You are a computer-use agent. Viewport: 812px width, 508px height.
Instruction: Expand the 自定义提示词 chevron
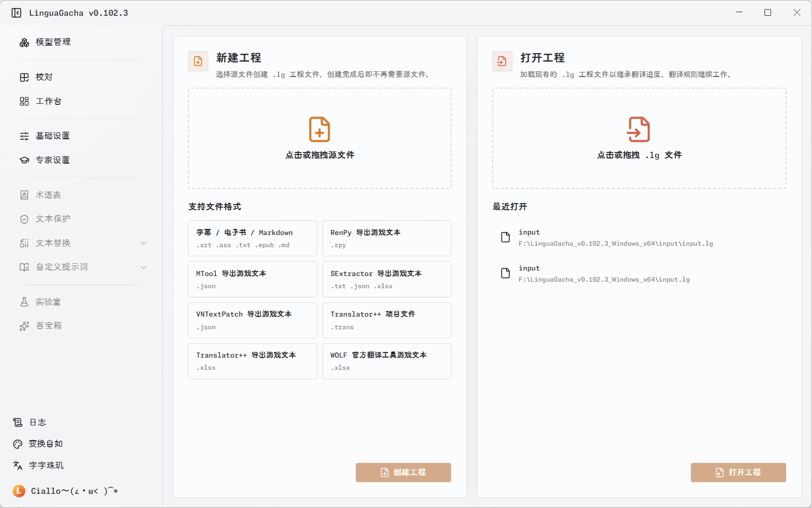pos(143,267)
